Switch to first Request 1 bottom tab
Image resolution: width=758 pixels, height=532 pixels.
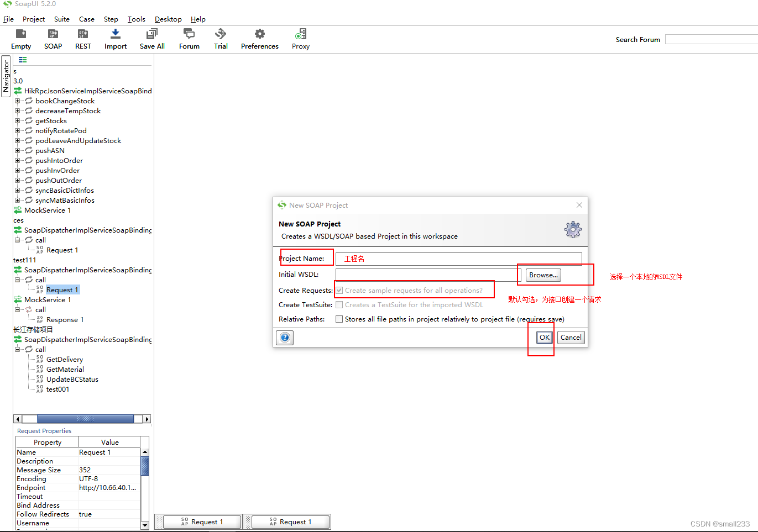[x=202, y=522]
